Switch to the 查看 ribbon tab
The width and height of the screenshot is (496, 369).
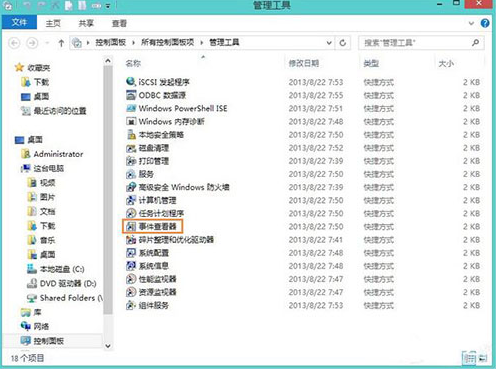[119, 23]
